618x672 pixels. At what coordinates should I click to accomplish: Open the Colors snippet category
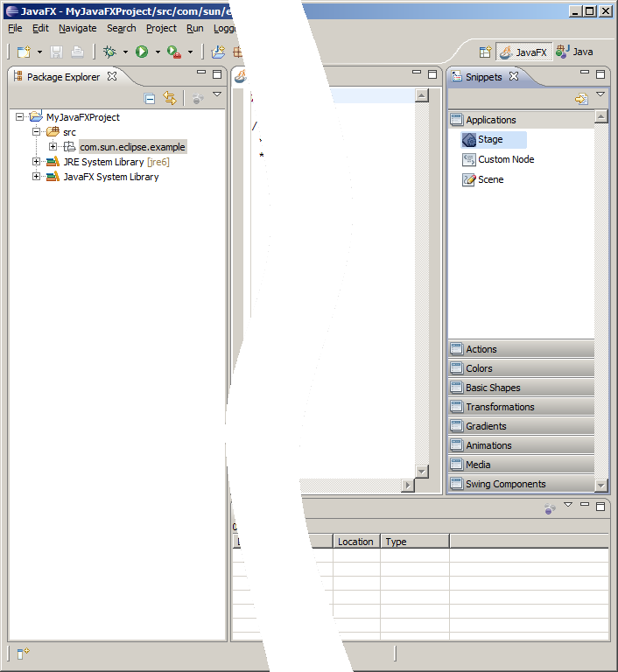pos(479,368)
